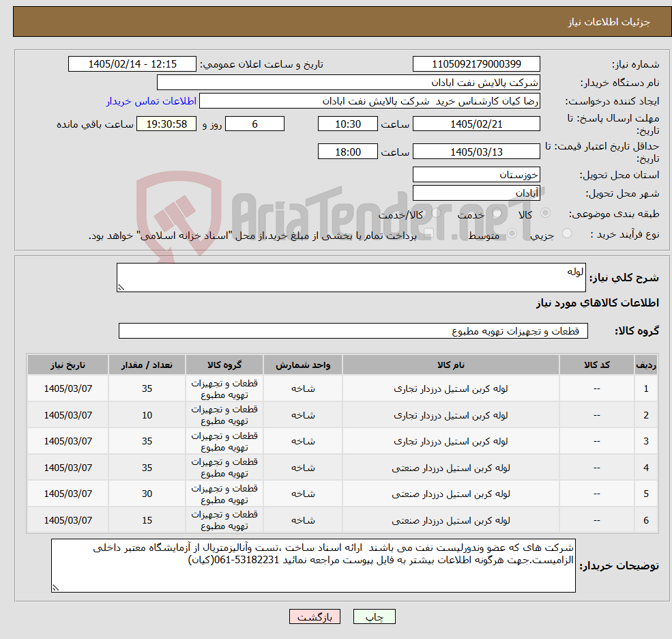The width and height of the screenshot is (672, 639).
Task: Click the code cell -- in row 4
Action: [x=596, y=468]
